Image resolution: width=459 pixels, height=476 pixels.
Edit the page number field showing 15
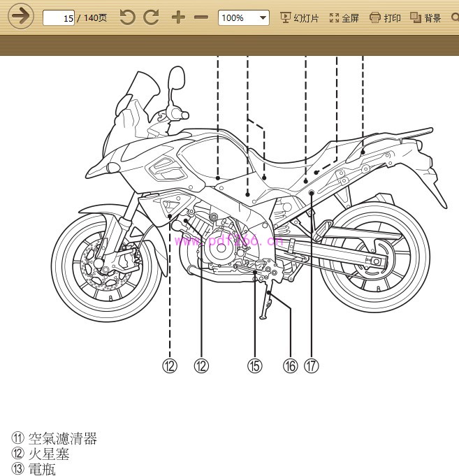tap(59, 18)
